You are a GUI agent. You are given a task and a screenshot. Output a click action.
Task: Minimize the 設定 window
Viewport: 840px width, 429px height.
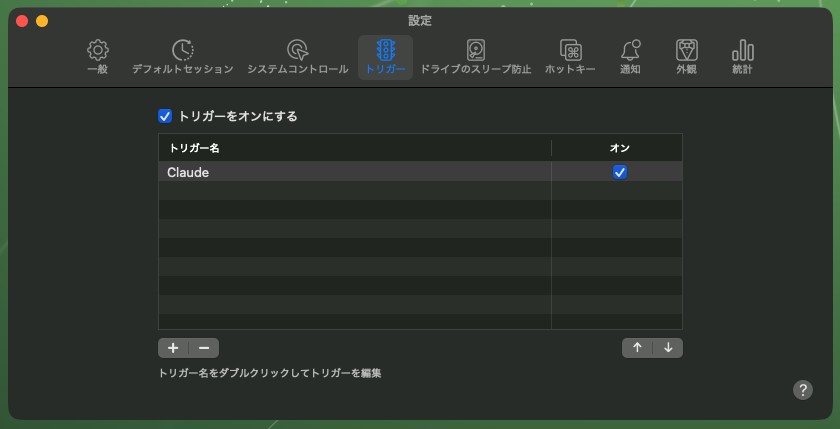pyautogui.click(x=42, y=21)
